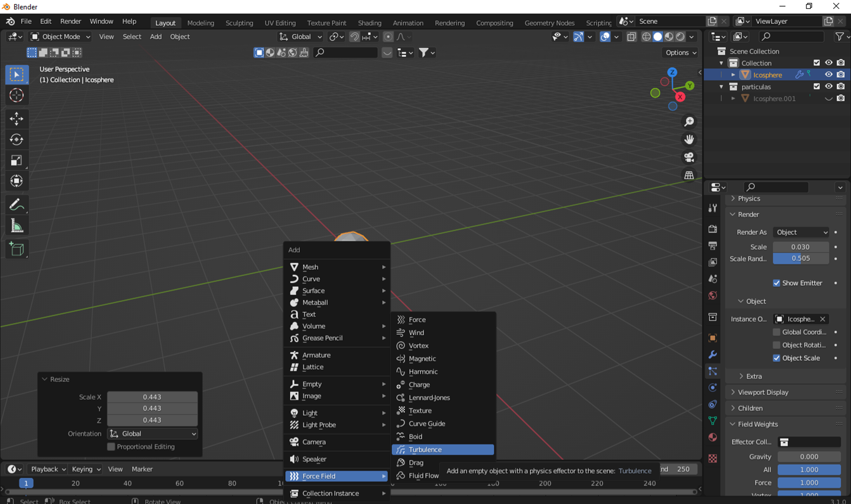The height and width of the screenshot is (504, 851).
Task: Click the Gravity weight slider
Action: (809, 457)
